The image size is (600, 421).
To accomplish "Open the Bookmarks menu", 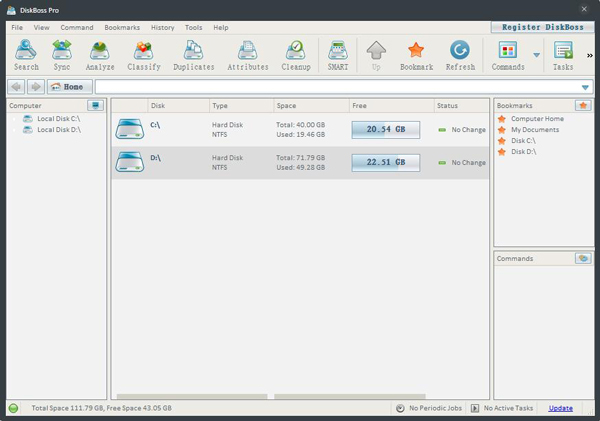I will point(122,28).
